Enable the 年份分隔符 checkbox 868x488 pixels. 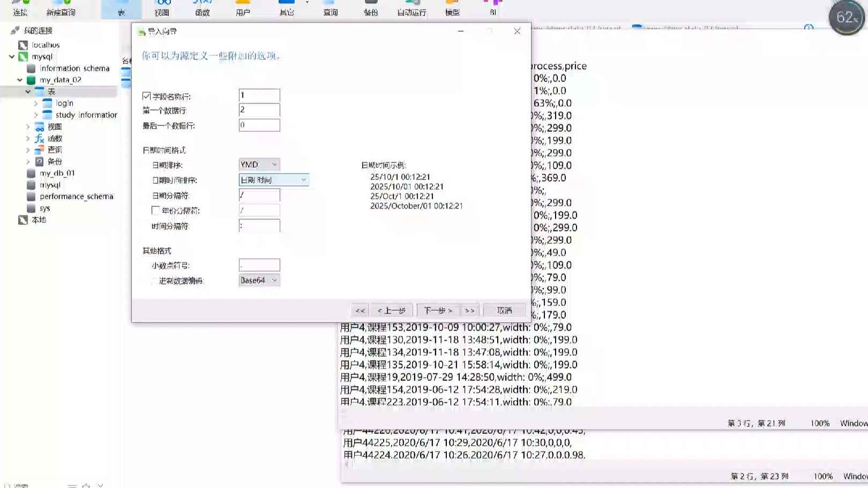[x=155, y=211]
